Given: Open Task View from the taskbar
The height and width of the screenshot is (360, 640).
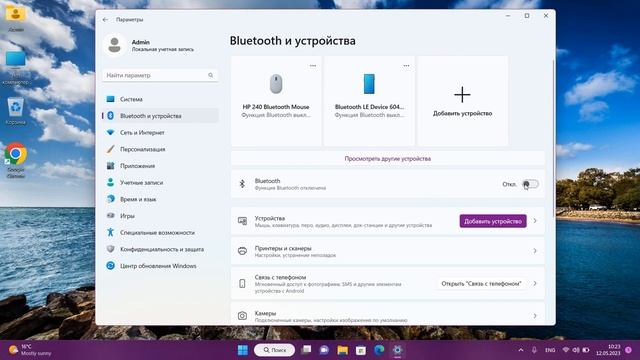Looking at the screenshot, I should [x=306, y=350].
